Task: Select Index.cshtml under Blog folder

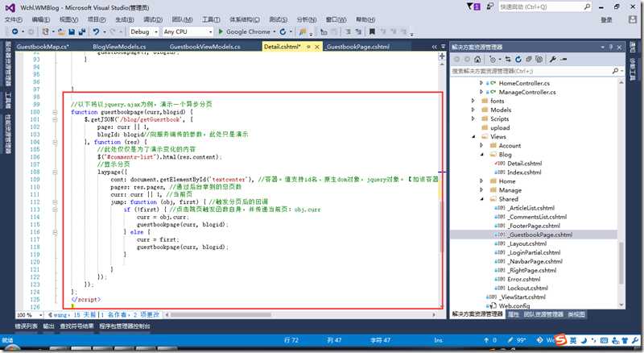Action: tap(524, 172)
